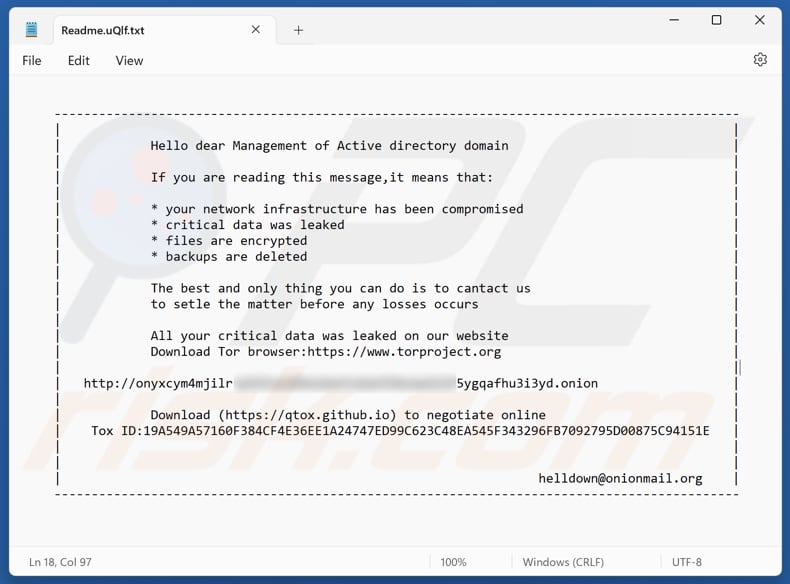Image resolution: width=790 pixels, height=584 pixels.
Task: Open the View menu
Action: 129,61
